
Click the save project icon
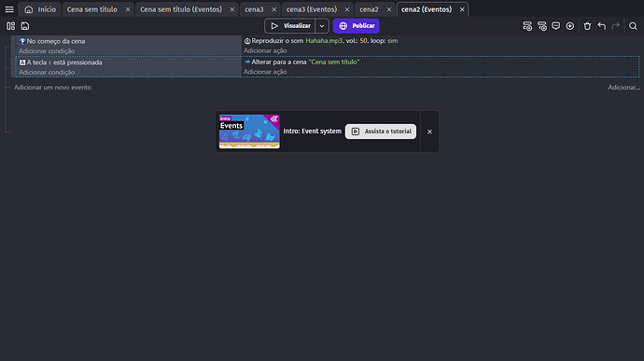pyautogui.click(x=25, y=26)
